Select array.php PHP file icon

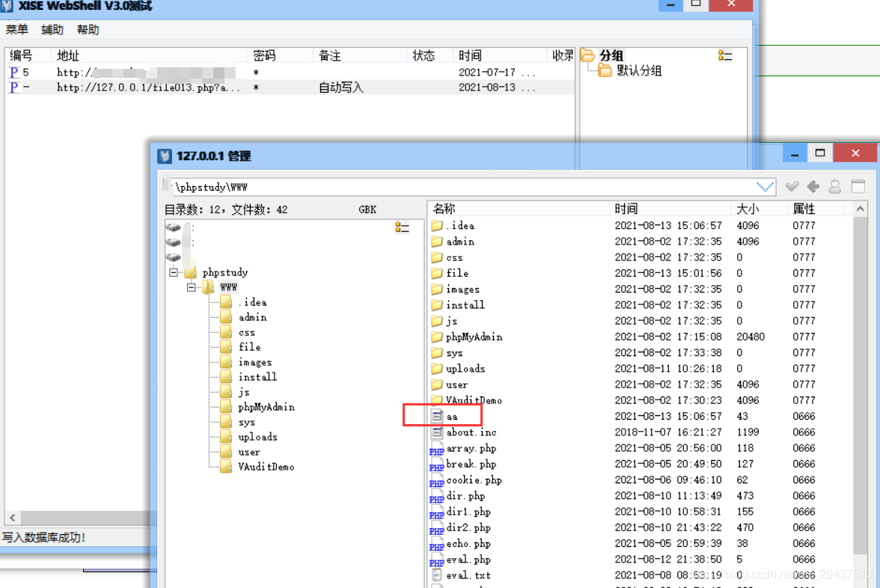[437, 449]
